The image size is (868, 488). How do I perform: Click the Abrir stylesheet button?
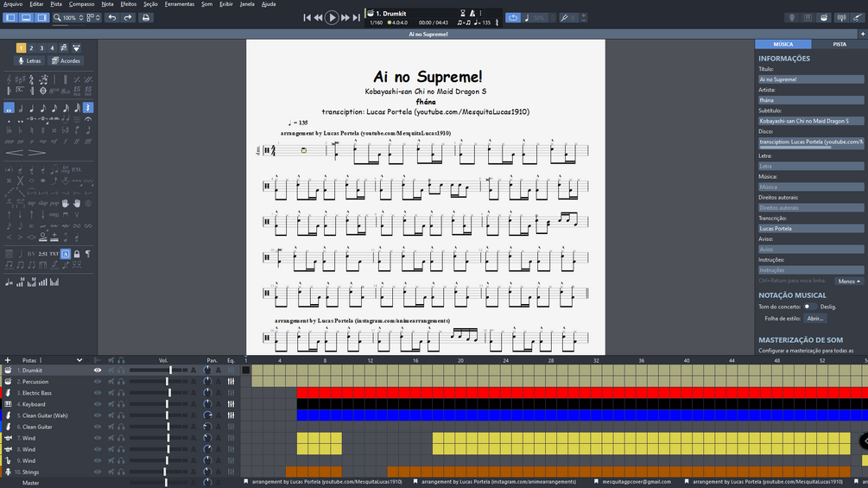pyautogui.click(x=814, y=319)
